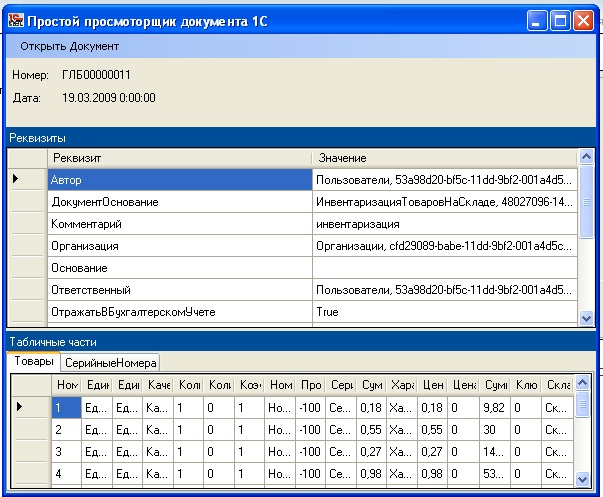This screenshot has height=497, width=603.
Task: Click the Реквизиты section header
Action: coord(301,138)
